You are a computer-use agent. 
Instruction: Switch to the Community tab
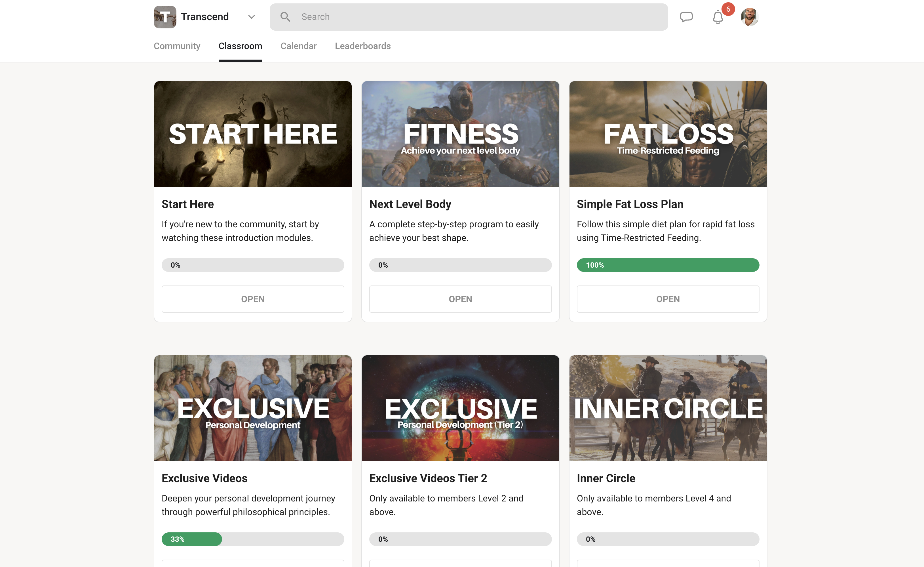click(177, 46)
